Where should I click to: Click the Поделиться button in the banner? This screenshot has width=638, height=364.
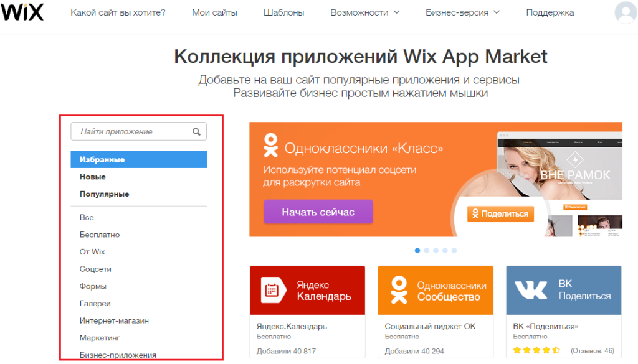[x=501, y=213]
